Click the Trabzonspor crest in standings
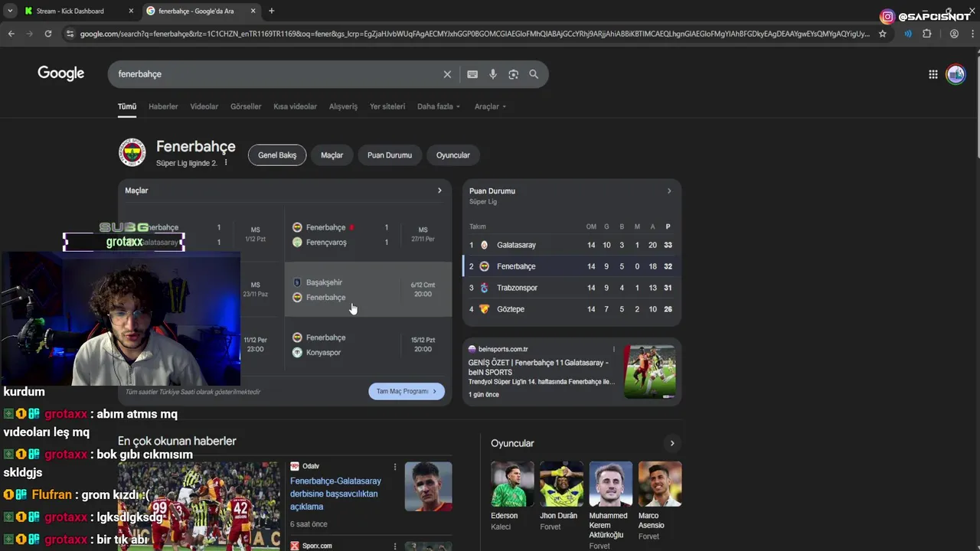 click(484, 288)
